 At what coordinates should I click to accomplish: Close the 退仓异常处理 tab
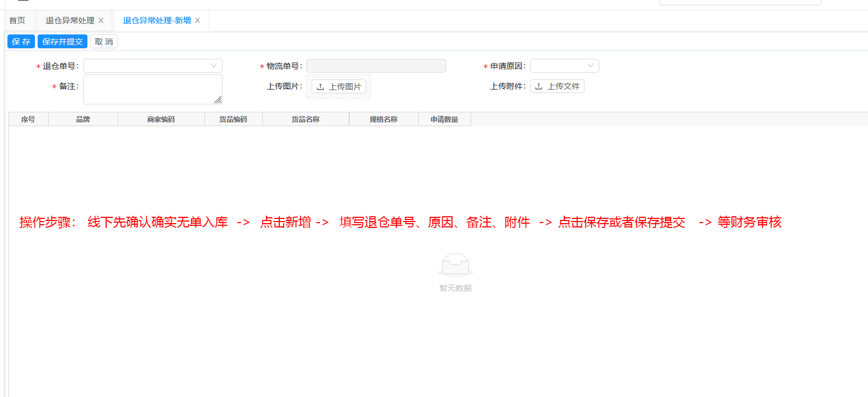coord(101,21)
